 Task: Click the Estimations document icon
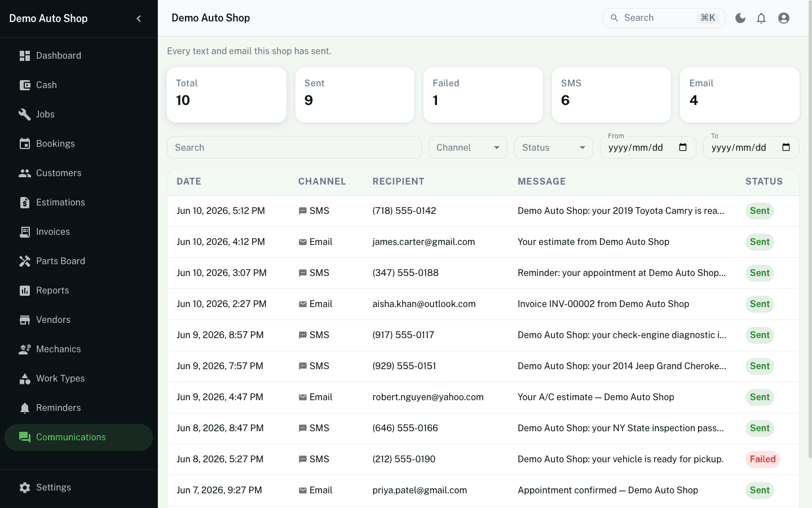coord(25,202)
